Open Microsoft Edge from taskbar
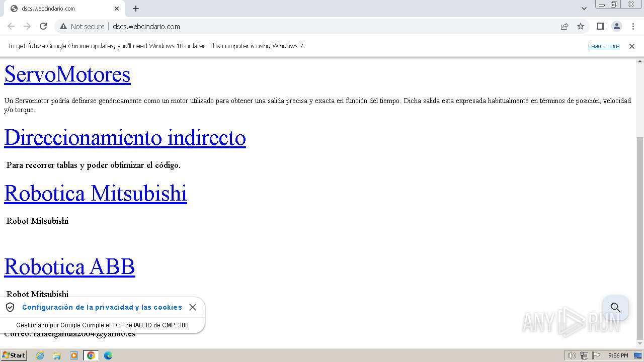The width and height of the screenshot is (644, 362). tap(108, 355)
